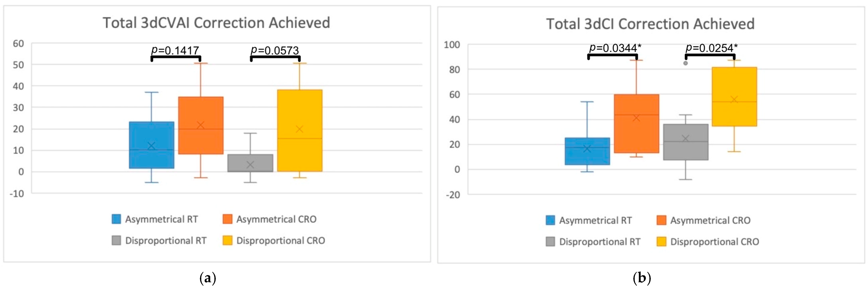Click the blue Asymmetrical RT legend swatch in the 3dCI chart
This screenshot has width=868, height=289.
point(550,220)
